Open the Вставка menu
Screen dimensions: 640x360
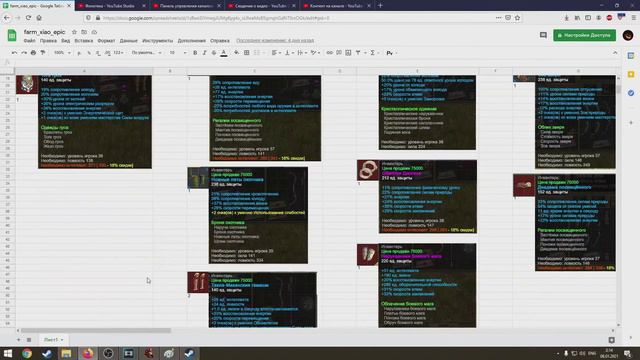84,41
